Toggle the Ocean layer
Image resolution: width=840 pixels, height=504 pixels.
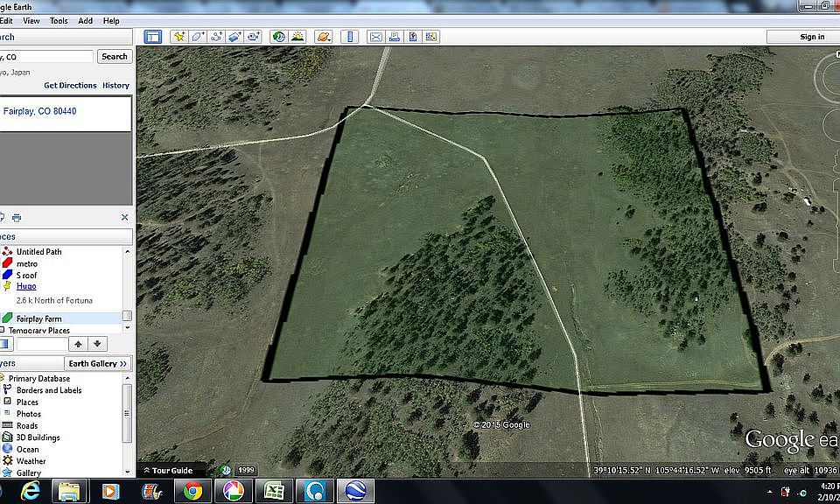[27, 449]
